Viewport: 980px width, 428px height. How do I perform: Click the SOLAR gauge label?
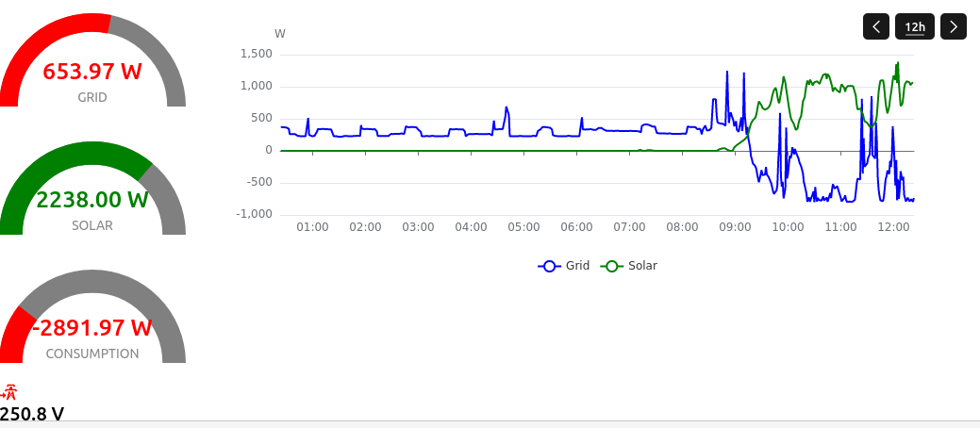click(92, 225)
